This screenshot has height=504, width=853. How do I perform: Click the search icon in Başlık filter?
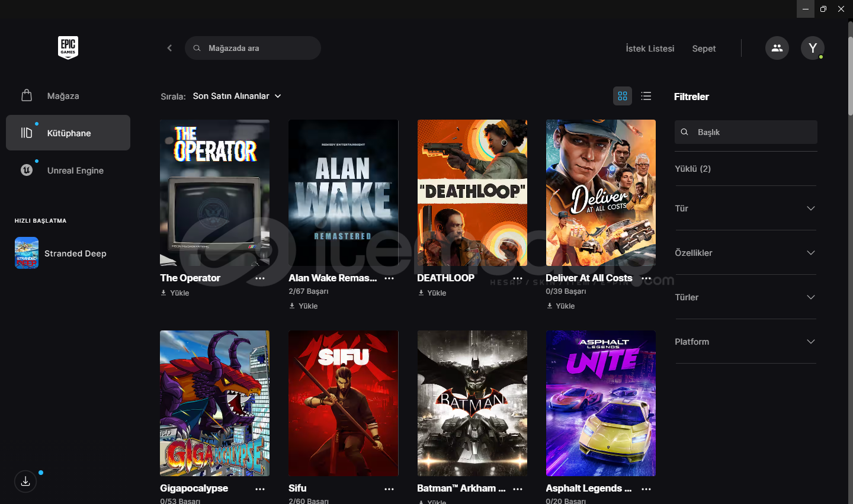tap(685, 132)
